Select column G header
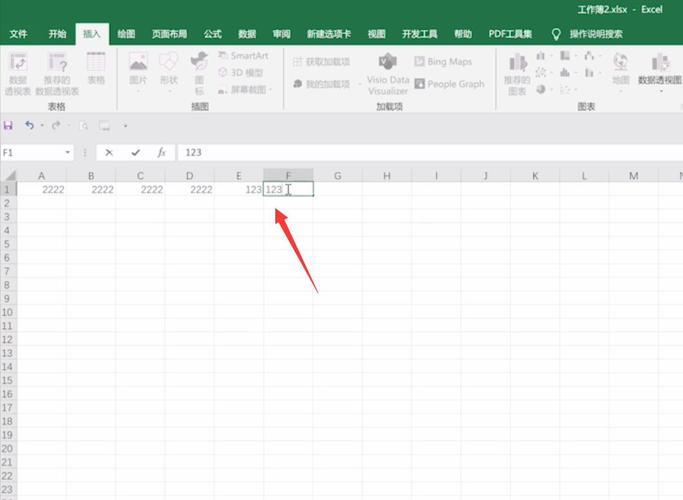Image resolution: width=683 pixels, height=500 pixels. 337,176
